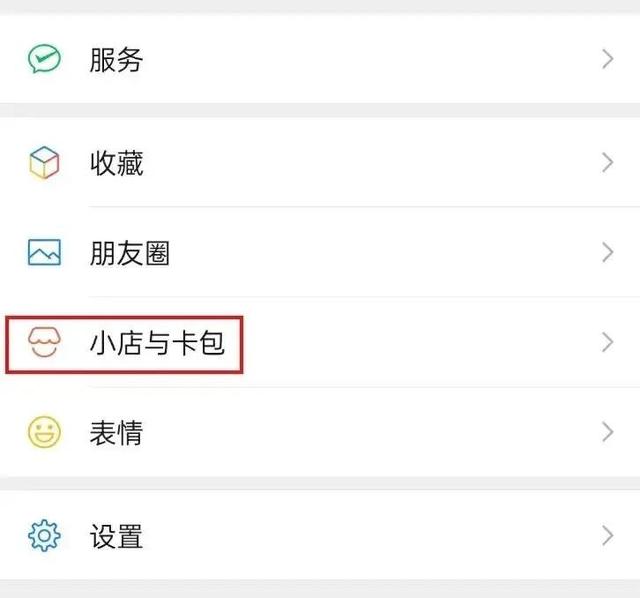Select the 朋友圈 text label
The width and height of the screenshot is (640, 598).
129,254
